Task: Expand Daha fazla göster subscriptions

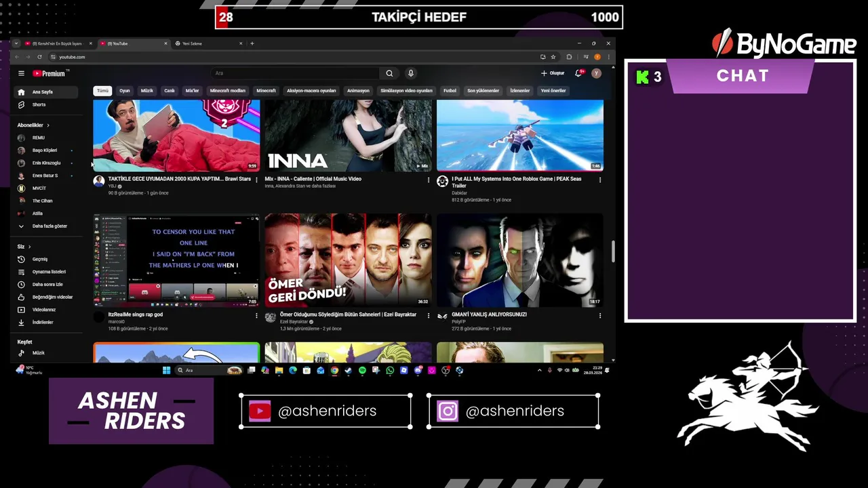Action: pos(45,226)
